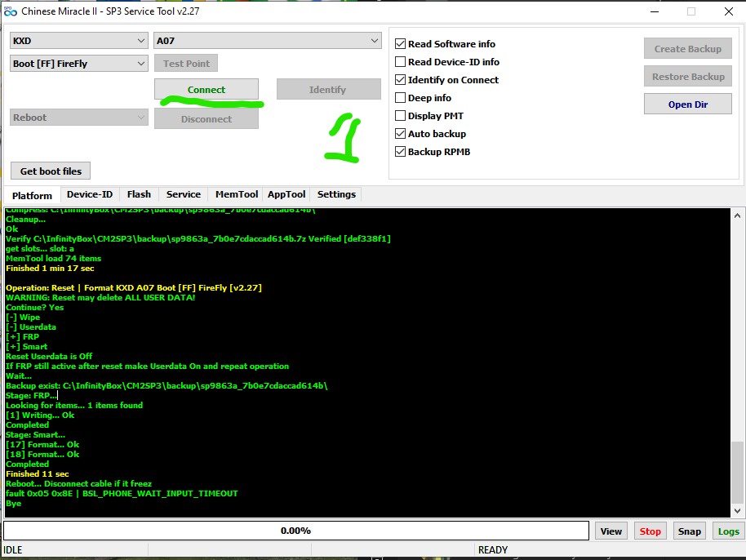The height and width of the screenshot is (560, 746).
Task: Click the 'Reset Userdata is Off' log line
Action: (49, 356)
